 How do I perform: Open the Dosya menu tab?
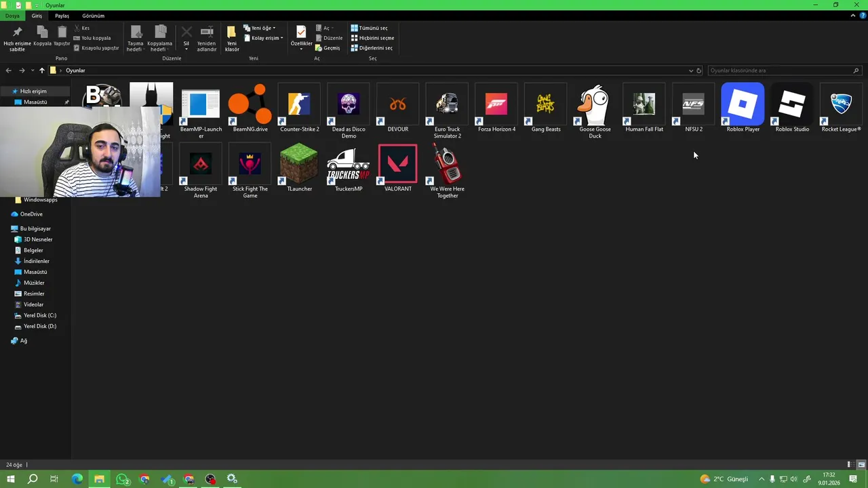click(x=12, y=16)
